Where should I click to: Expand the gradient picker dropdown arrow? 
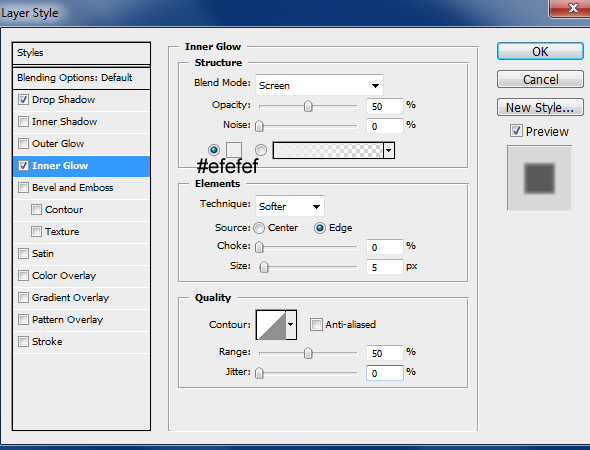(x=389, y=151)
